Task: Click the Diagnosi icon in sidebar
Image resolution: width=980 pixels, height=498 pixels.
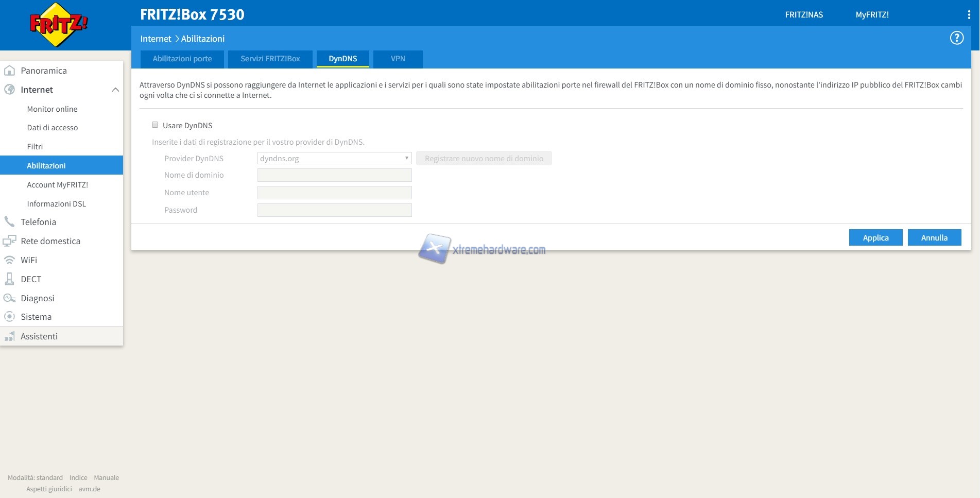Action: click(9, 298)
